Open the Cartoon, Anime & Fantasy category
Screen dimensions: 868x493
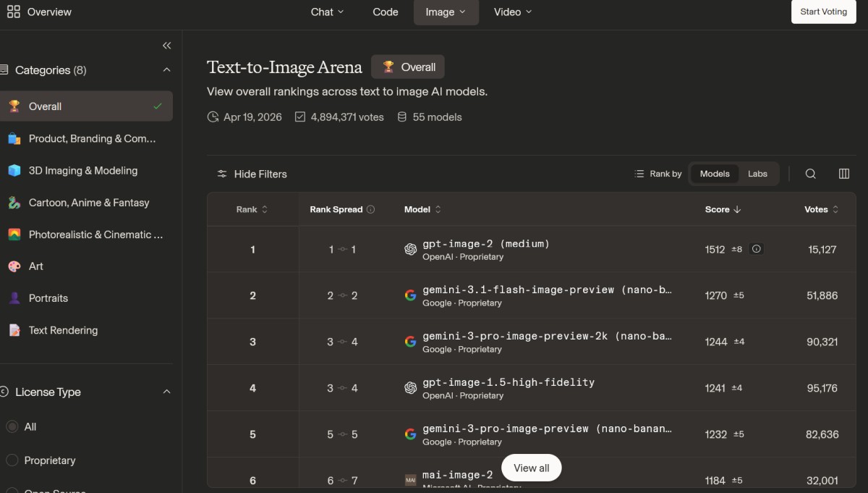pos(88,203)
